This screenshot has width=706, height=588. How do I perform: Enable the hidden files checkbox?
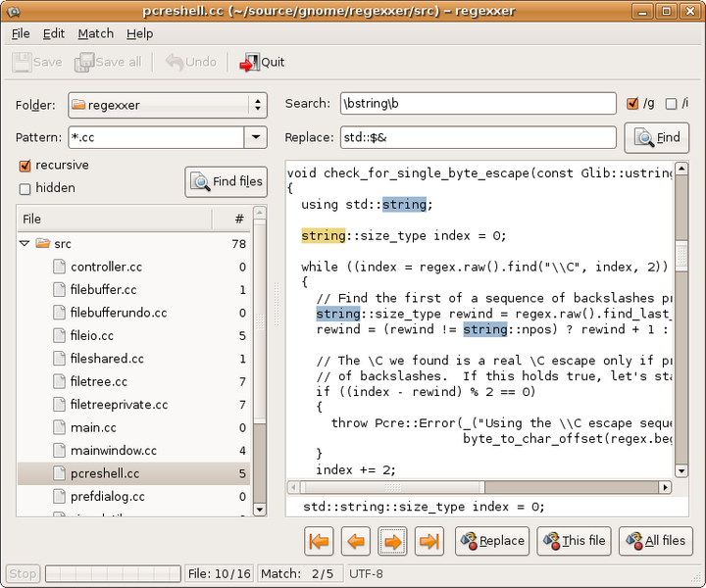[25, 188]
